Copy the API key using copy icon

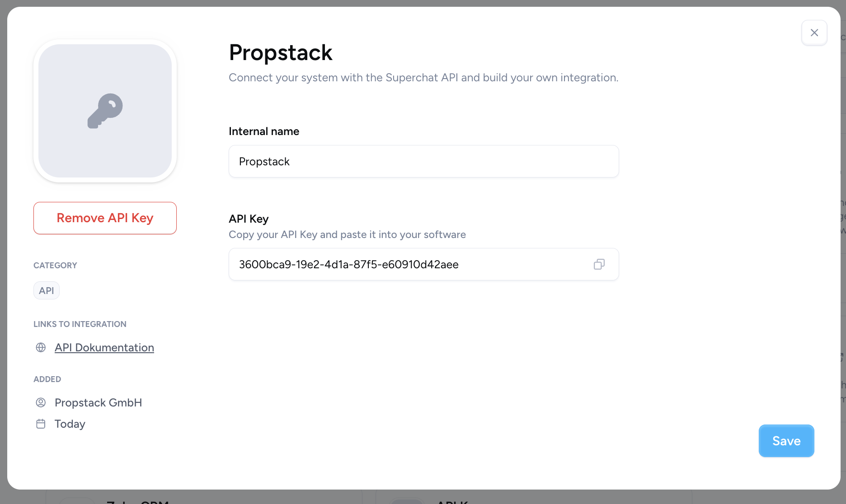[599, 264]
